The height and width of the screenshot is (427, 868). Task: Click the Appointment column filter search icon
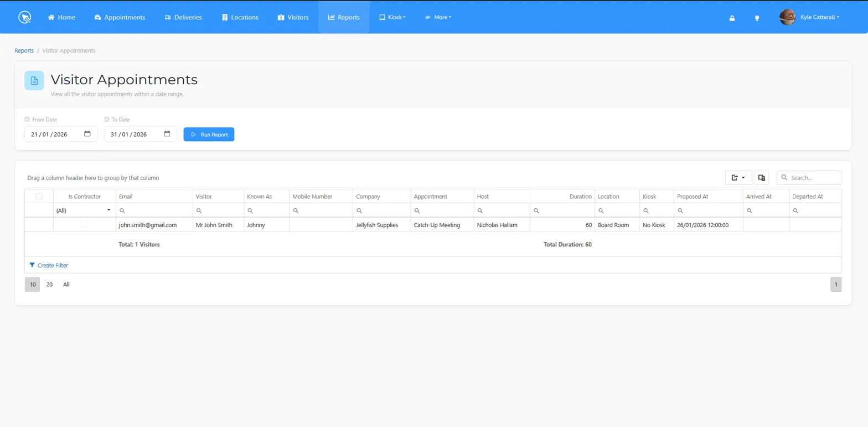(x=417, y=210)
